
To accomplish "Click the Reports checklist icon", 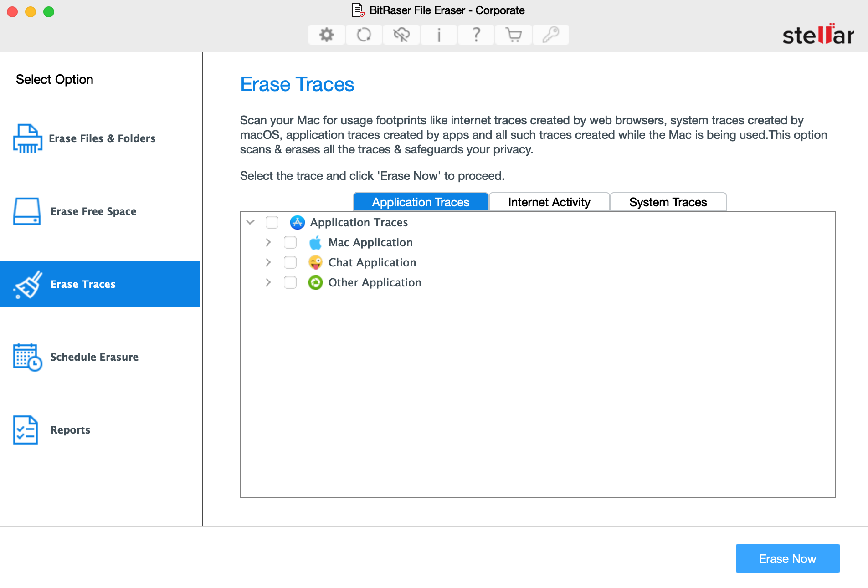I will click(26, 430).
